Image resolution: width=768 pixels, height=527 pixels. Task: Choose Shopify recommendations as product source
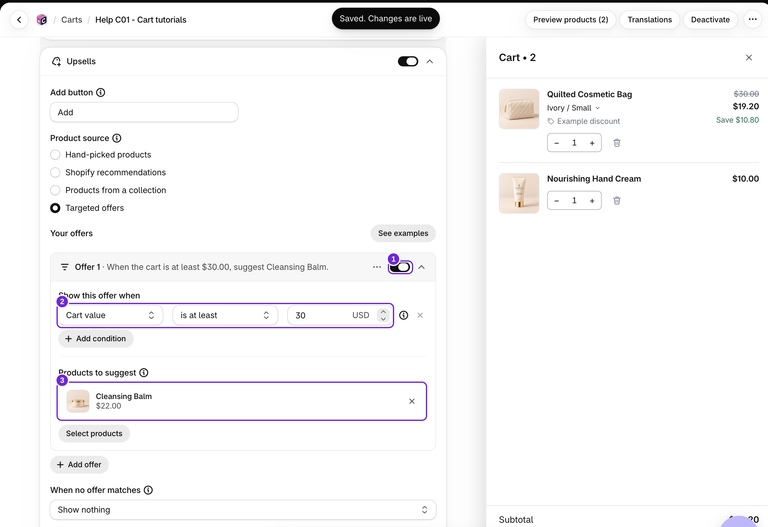coord(55,172)
